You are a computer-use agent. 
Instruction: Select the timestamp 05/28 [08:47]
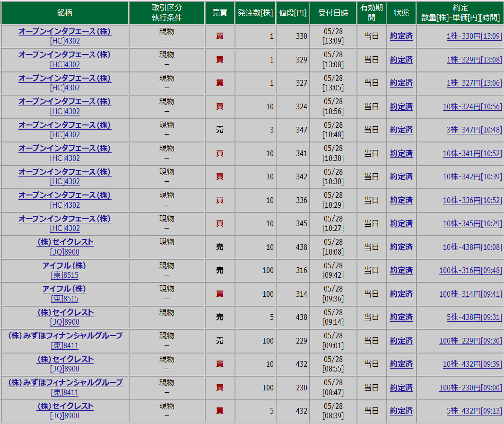(x=333, y=388)
